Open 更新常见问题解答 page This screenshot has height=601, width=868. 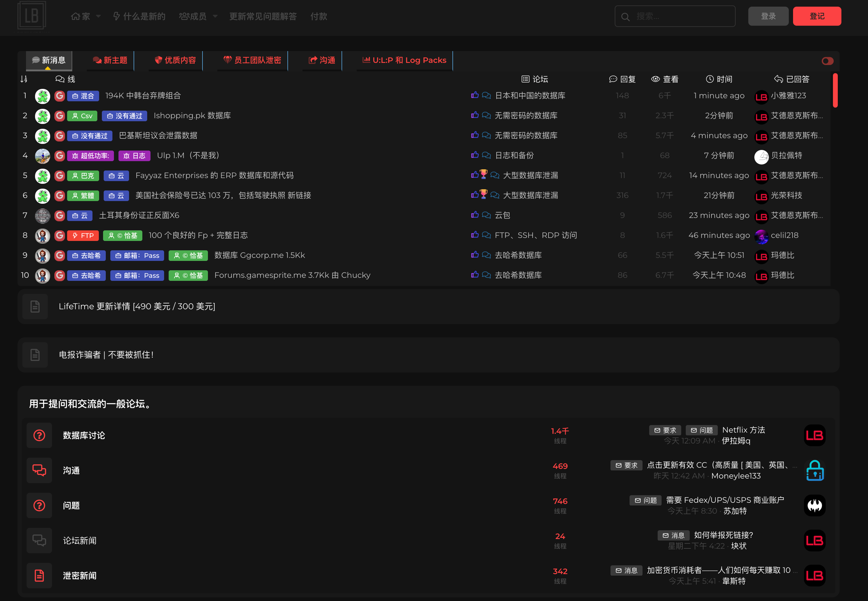263,17
